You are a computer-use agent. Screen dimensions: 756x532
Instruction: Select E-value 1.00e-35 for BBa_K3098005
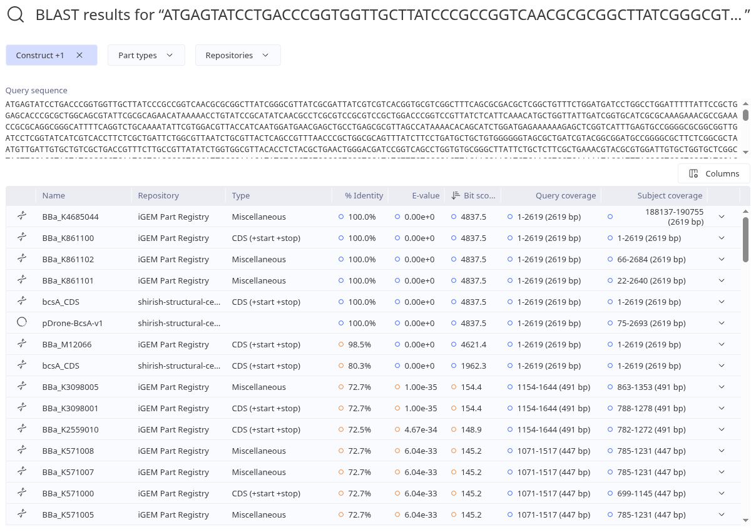pyautogui.click(x=421, y=387)
